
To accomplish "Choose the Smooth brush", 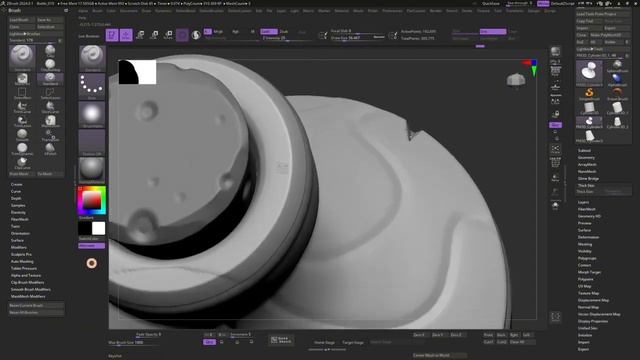I will click(22, 135).
